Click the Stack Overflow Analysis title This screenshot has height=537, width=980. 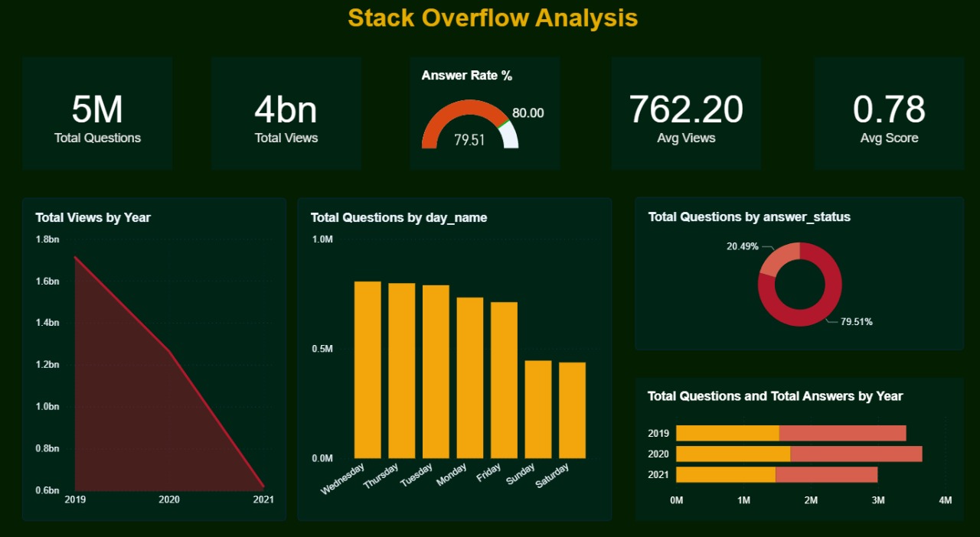tap(492, 18)
